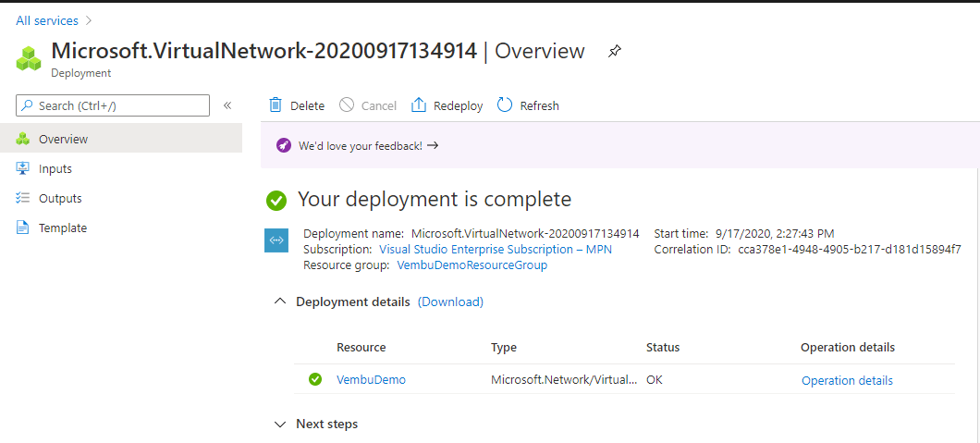
Task: Click the Deployment name value
Action: (x=525, y=234)
